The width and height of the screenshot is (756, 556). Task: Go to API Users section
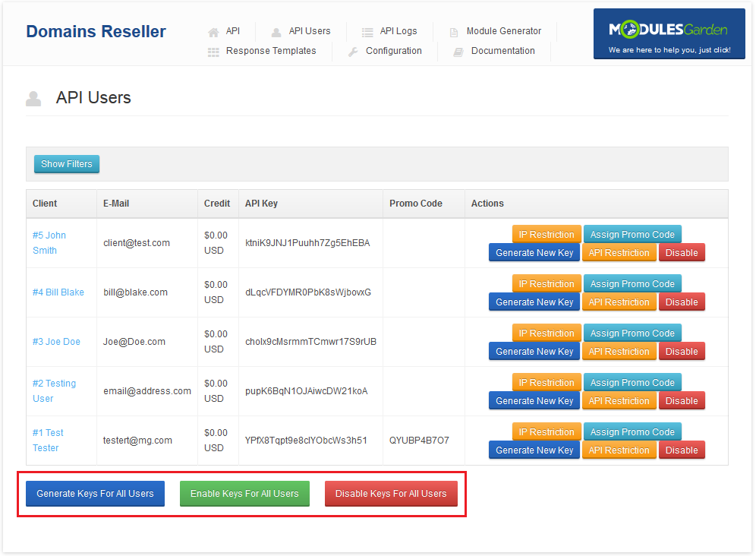[x=310, y=31]
